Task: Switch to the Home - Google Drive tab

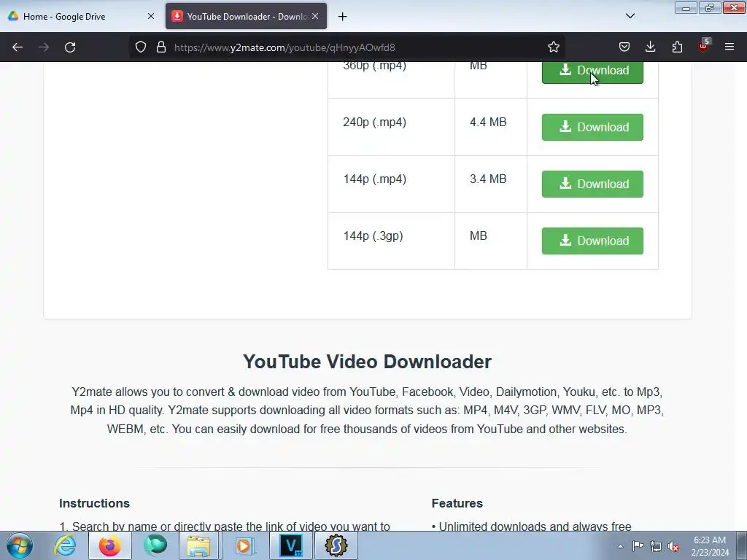Action: click(81, 16)
